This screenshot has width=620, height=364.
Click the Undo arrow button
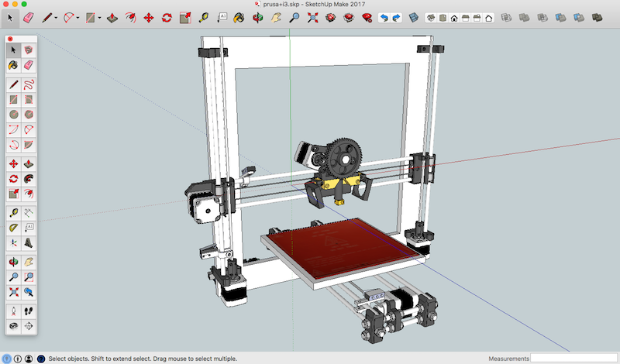(384, 16)
